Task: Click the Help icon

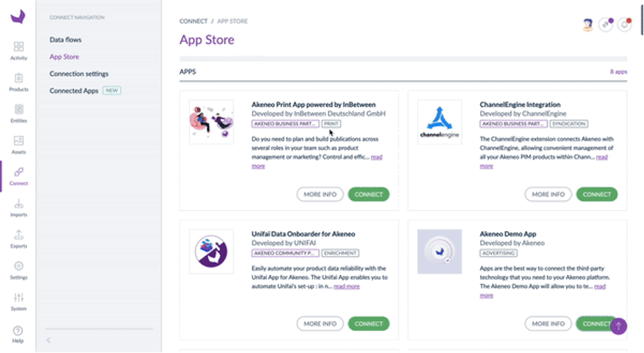Action: point(18,333)
